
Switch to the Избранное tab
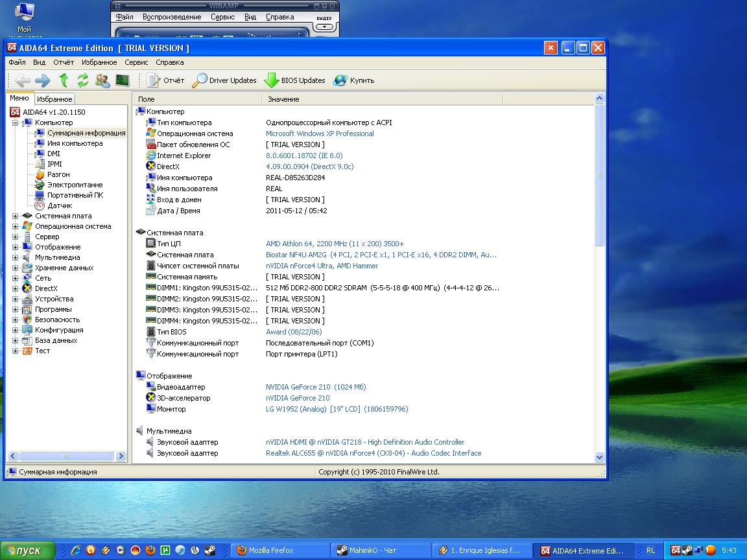pyautogui.click(x=54, y=99)
